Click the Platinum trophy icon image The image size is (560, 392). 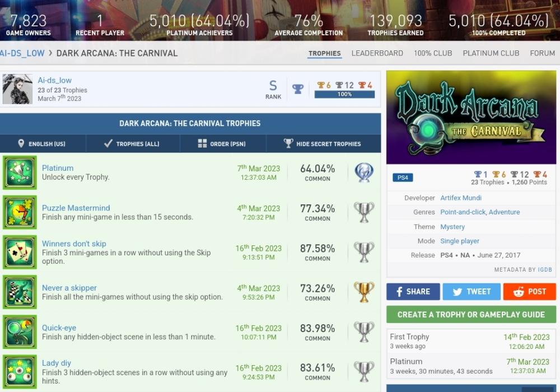(x=20, y=172)
